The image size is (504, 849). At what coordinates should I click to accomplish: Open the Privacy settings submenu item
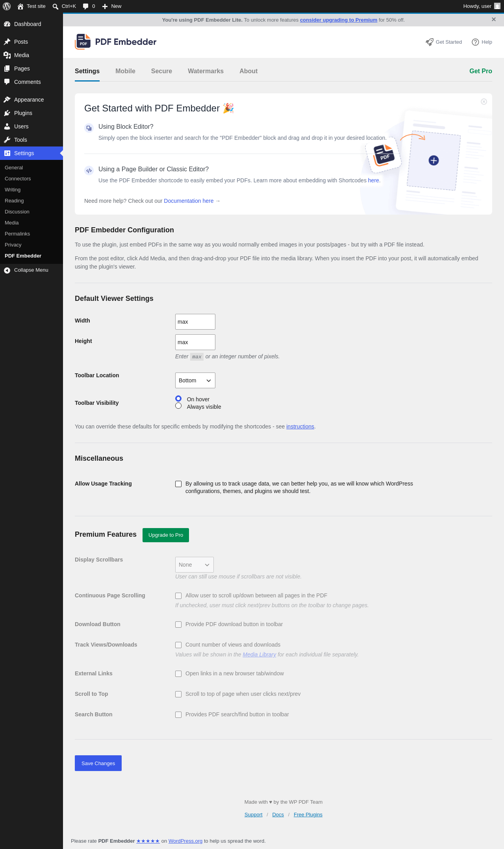click(13, 245)
